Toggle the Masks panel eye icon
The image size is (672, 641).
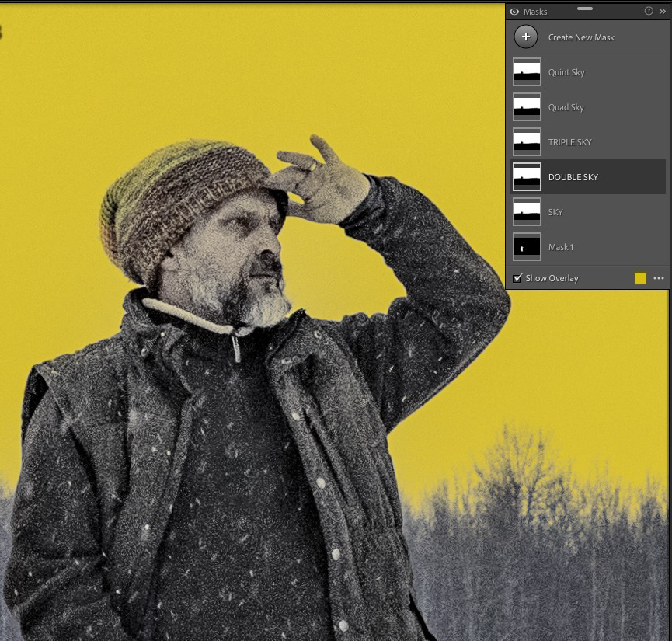[514, 12]
